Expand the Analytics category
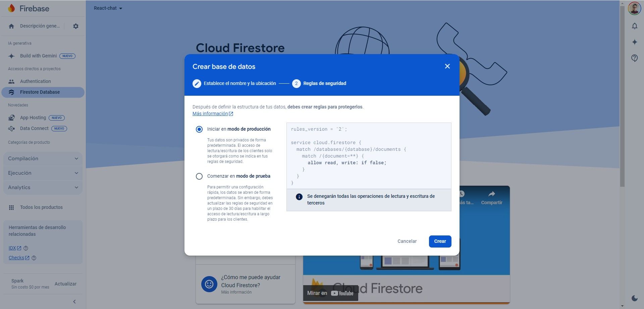Screen dimensions: 644x309 pyautogui.click(x=43, y=187)
